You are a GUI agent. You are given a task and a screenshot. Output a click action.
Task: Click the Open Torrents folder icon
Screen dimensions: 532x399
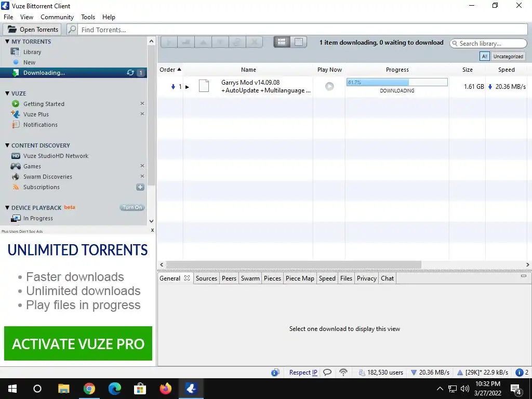coord(12,30)
